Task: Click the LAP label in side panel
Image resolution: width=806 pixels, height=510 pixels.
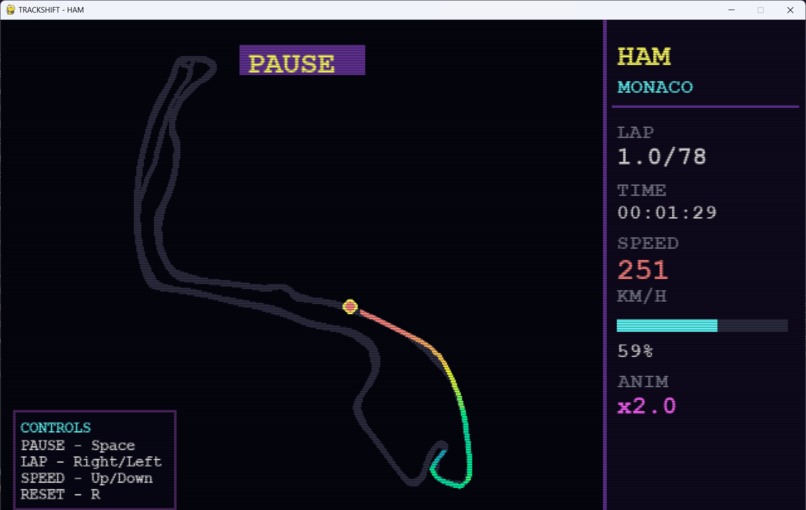Action: (635, 132)
